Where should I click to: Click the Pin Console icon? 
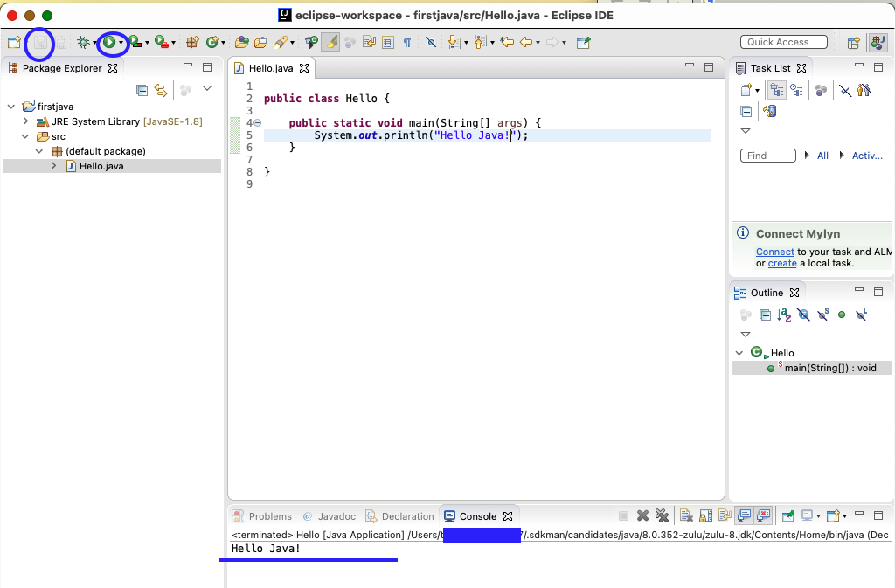click(788, 515)
